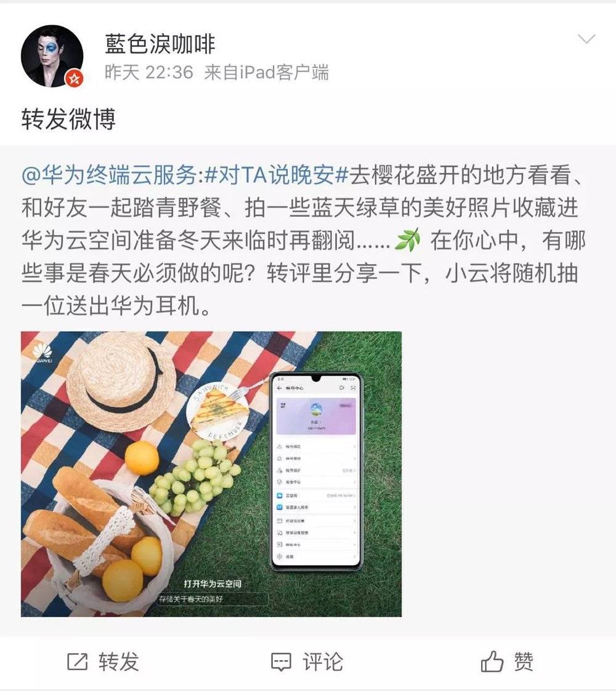Tap the 评论 label at bottom
The width and height of the screenshot is (616, 691).
click(x=323, y=662)
